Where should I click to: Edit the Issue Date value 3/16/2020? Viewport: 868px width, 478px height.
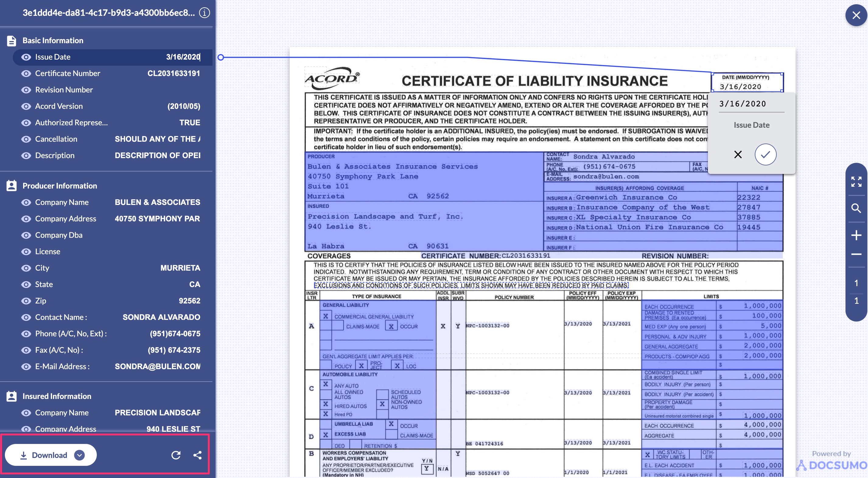183,57
